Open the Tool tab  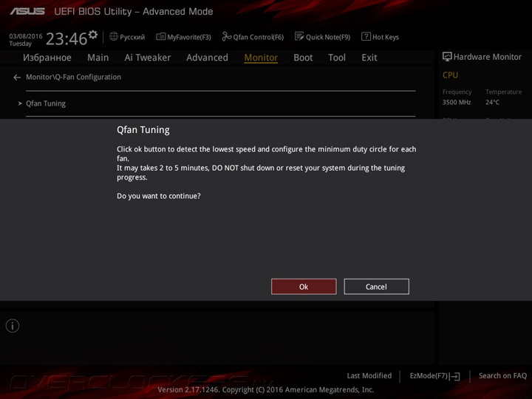coord(337,58)
